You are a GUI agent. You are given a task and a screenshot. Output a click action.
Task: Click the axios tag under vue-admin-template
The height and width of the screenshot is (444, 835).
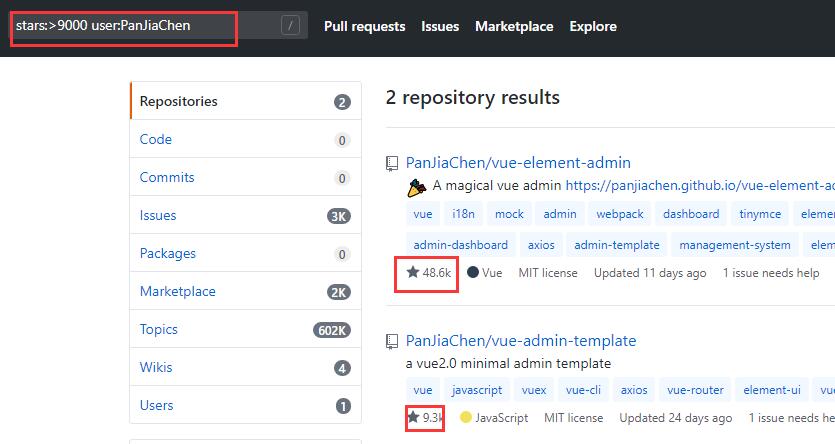[634, 390]
